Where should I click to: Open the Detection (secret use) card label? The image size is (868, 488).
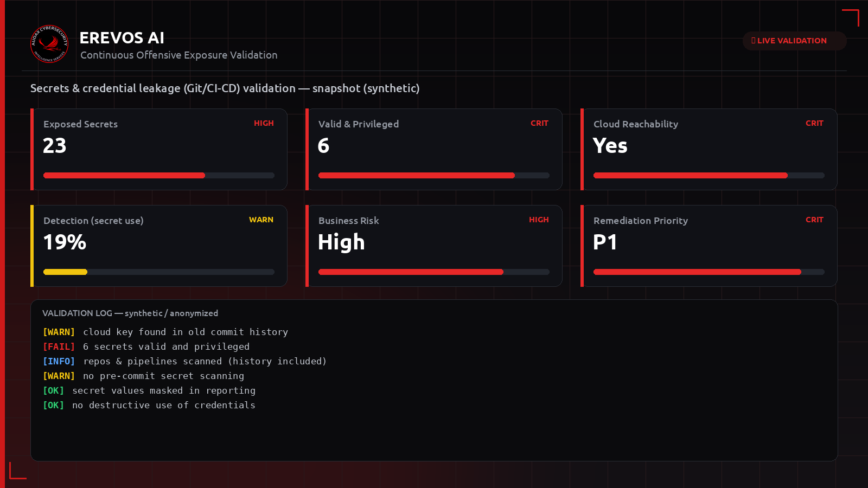point(93,221)
